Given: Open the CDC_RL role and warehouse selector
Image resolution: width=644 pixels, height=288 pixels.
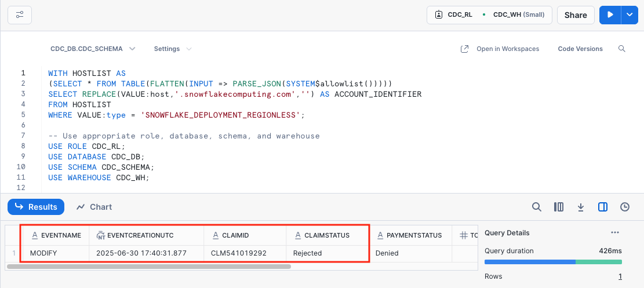Looking at the screenshot, I should [489, 15].
